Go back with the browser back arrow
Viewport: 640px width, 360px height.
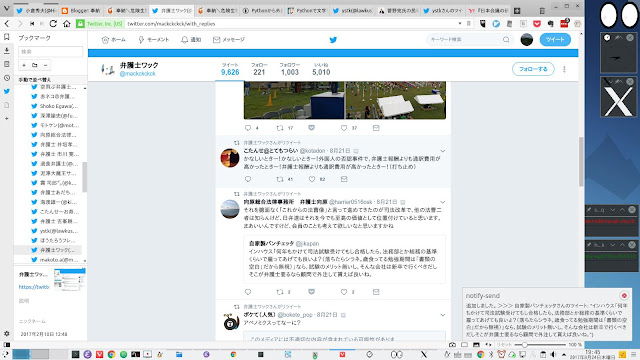tap(7, 24)
